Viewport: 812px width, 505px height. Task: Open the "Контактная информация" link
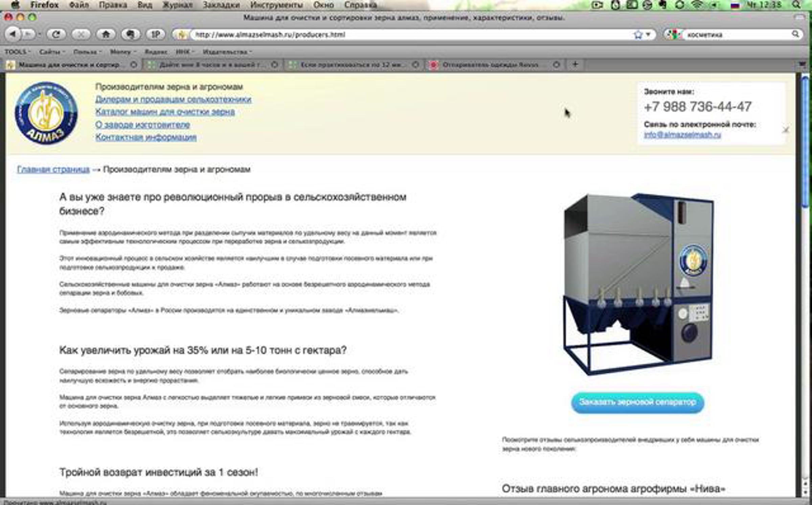[146, 137]
